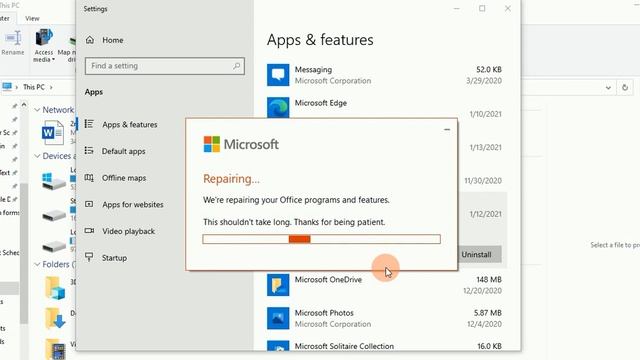Collapse the Devices group in File Explorer

[x=37, y=156]
